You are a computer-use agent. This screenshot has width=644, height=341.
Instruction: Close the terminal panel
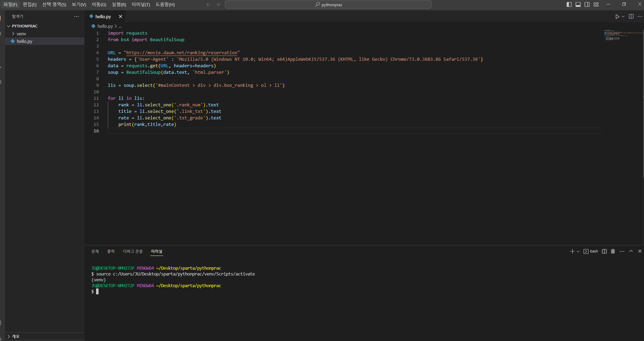[640, 251]
